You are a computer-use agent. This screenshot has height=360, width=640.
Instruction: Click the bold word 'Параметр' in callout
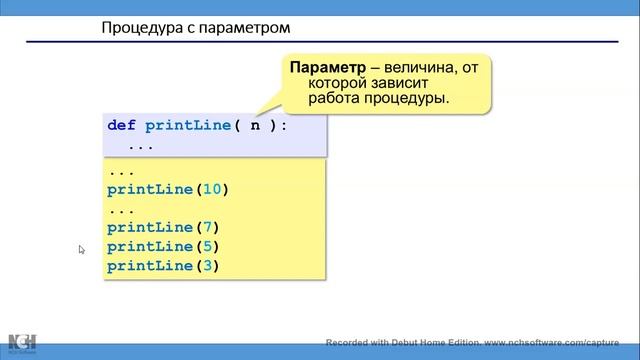tap(328, 67)
